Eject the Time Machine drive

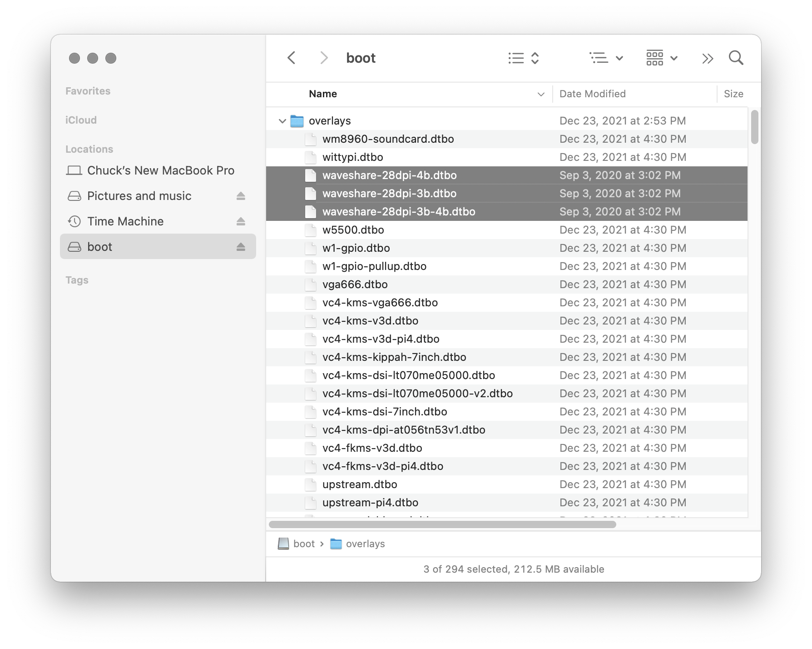241,221
